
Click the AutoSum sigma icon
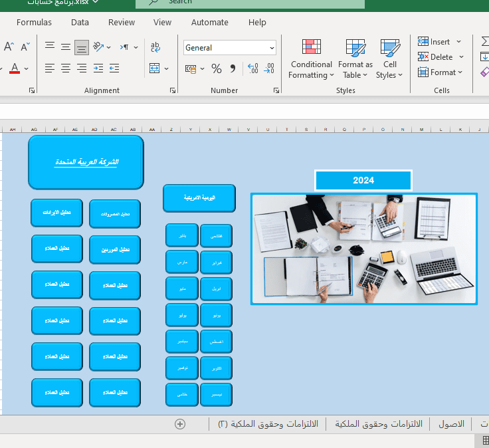[x=485, y=41]
